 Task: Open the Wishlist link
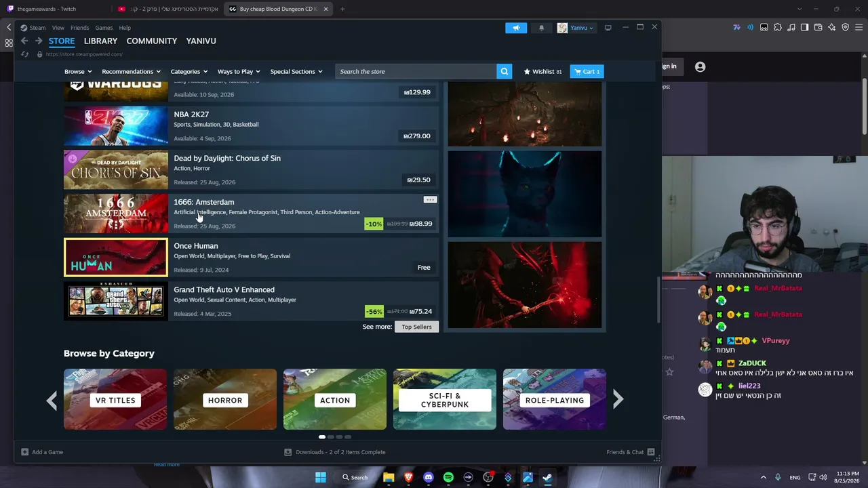(542, 71)
